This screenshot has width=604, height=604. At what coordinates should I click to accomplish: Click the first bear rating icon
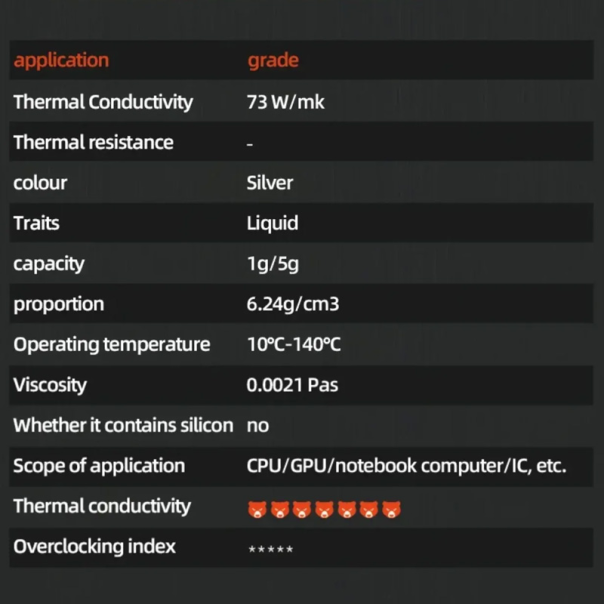[256, 510]
